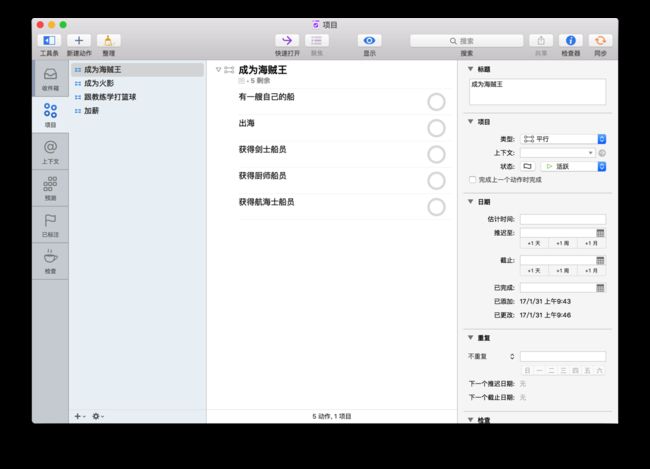Viewport: 650px width, 469px height.
Task: Open the gear action menu at sidebar bottom
Action: coord(97,416)
